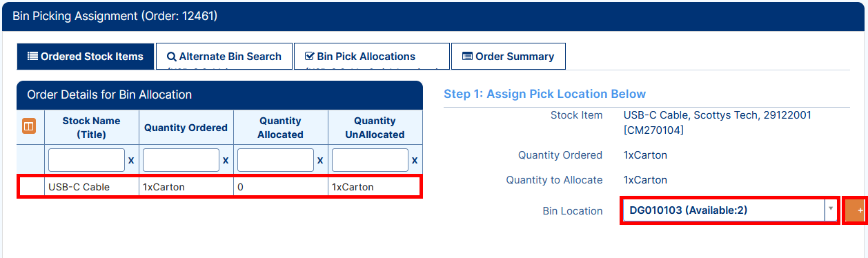Click the orange column chooser grid icon
The height and width of the screenshot is (258, 868).
pos(29,127)
